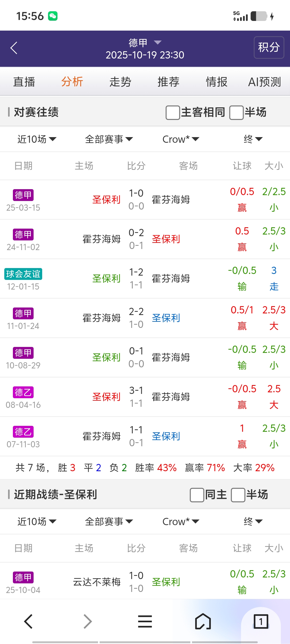The width and height of the screenshot is (290, 644).
Task: Go forward with the browser forward arrow
Action: 88,621
